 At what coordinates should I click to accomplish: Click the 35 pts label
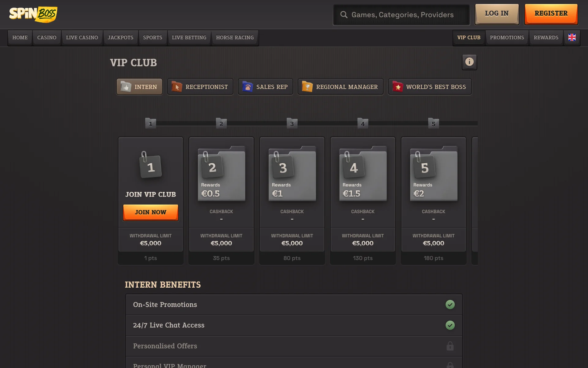(x=221, y=258)
